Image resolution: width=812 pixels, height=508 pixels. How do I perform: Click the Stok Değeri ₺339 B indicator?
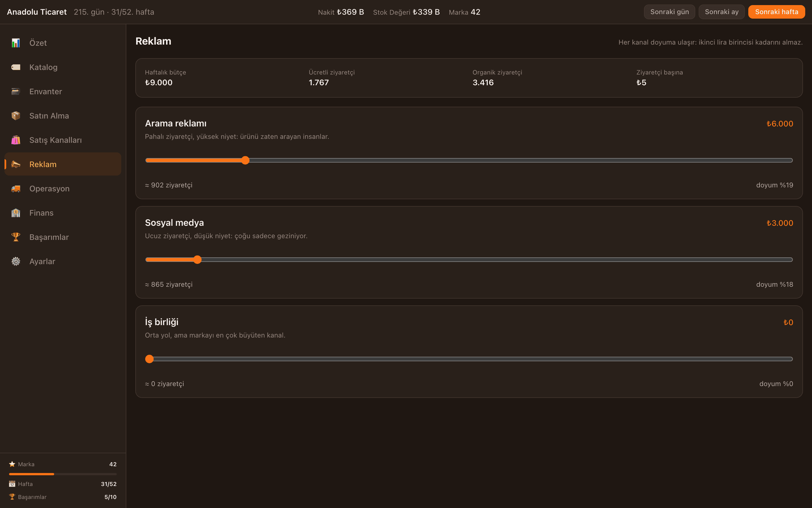click(x=406, y=12)
